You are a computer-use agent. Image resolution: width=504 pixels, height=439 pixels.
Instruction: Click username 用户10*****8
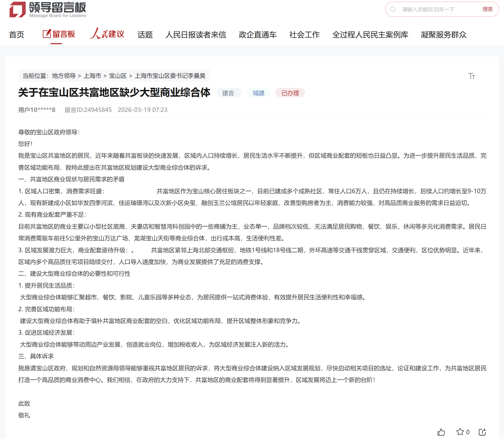[37, 110]
